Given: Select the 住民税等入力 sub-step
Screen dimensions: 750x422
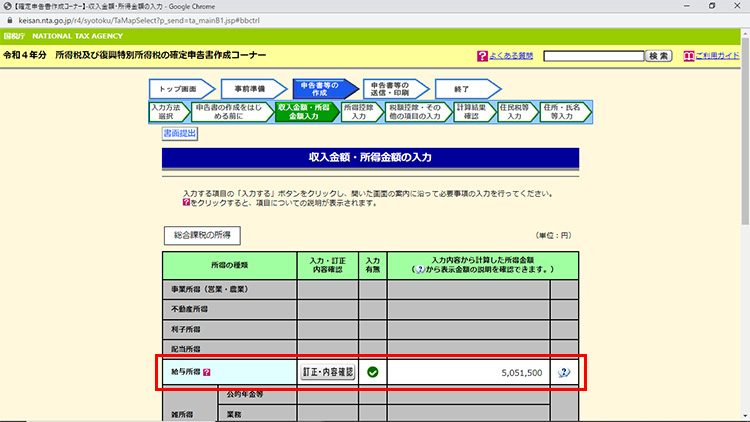Looking at the screenshot, I should 516,111.
